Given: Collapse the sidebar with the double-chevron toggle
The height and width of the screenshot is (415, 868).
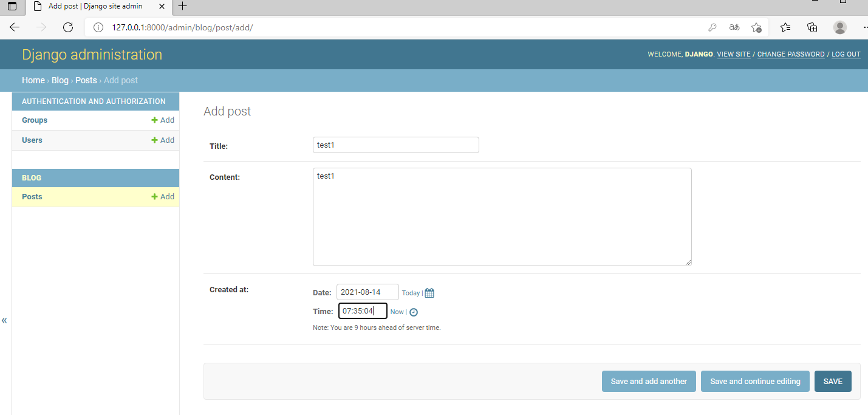Looking at the screenshot, I should tap(4, 320).
